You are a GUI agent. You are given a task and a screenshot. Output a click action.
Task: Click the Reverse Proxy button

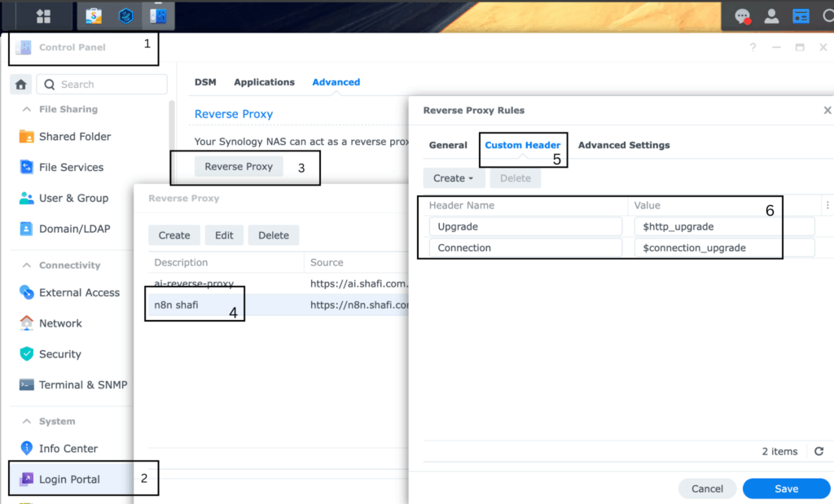[239, 166]
